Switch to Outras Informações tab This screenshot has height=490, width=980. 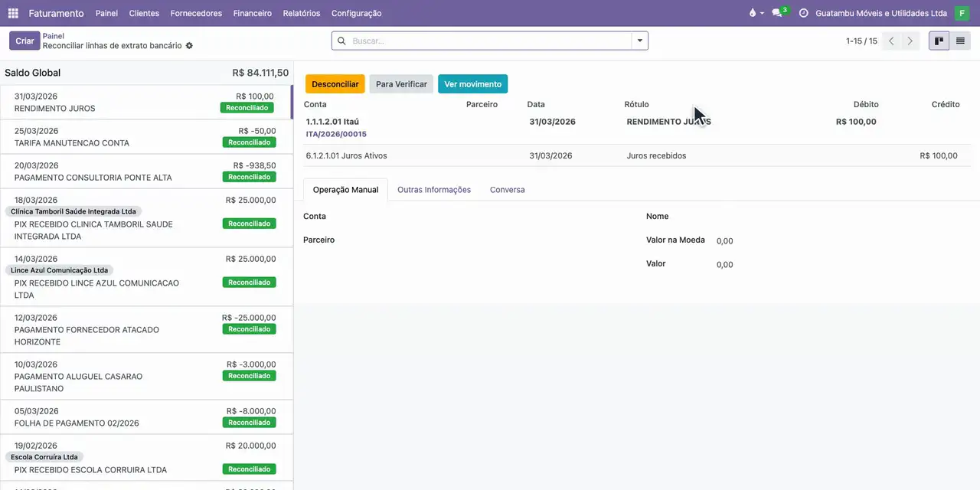434,190
